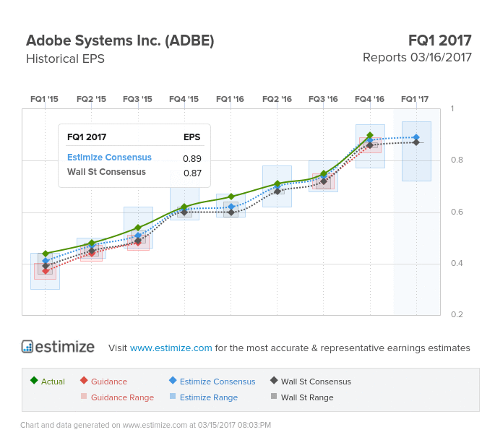Viewport: 495px width, 448px height.
Task: Click the FQ3 '15 Actual green diamond marker
Action: pos(138,228)
